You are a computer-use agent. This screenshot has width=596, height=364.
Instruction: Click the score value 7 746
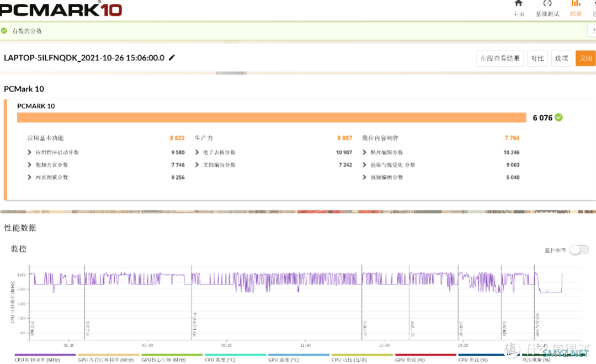coord(178,165)
